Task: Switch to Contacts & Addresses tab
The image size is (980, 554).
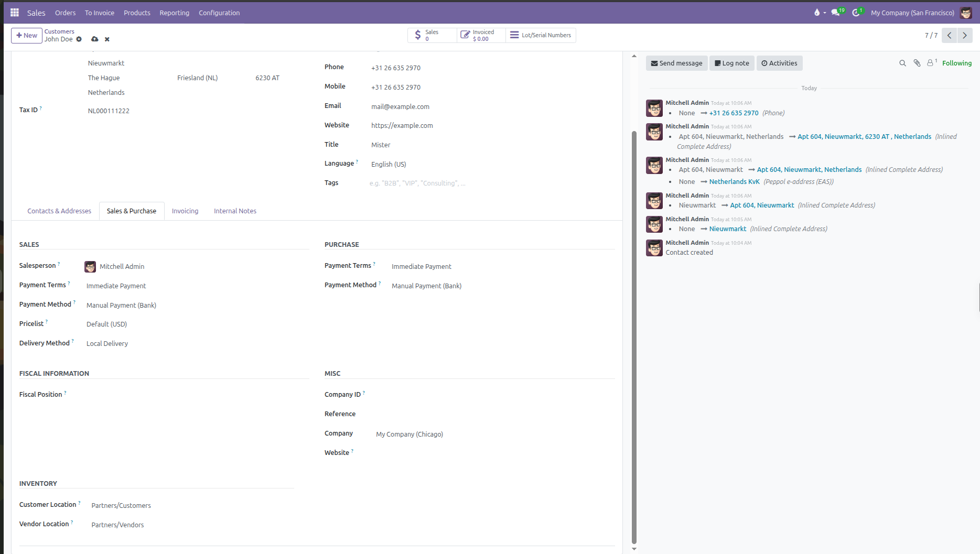Action: [59, 211]
